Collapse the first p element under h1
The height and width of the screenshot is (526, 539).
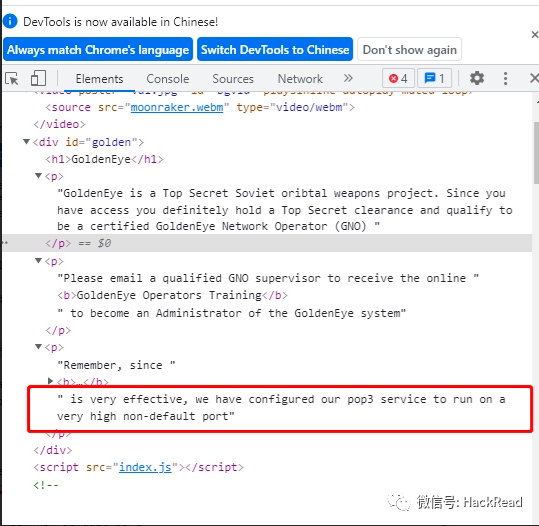pyautogui.click(x=38, y=176)
